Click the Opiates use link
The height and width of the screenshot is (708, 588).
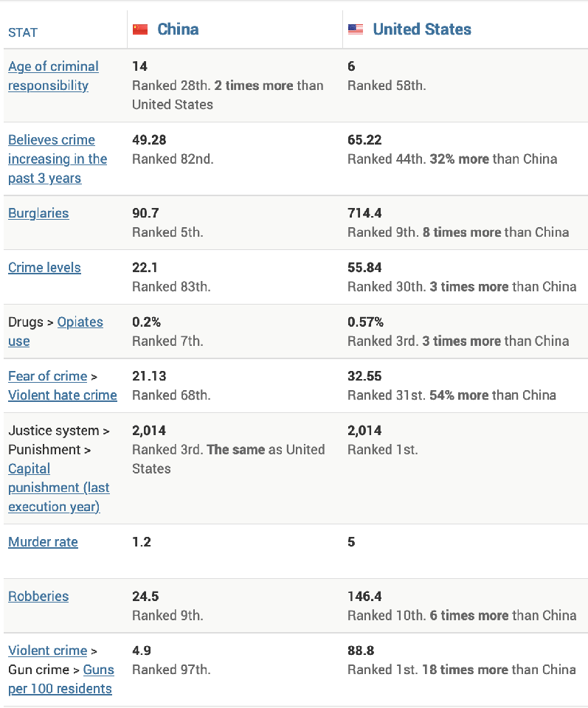click(x=80, y=322)
